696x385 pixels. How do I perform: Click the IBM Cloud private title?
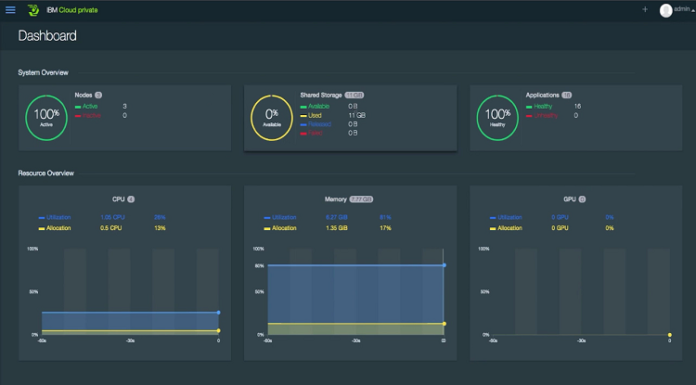(x=72, y=10)
